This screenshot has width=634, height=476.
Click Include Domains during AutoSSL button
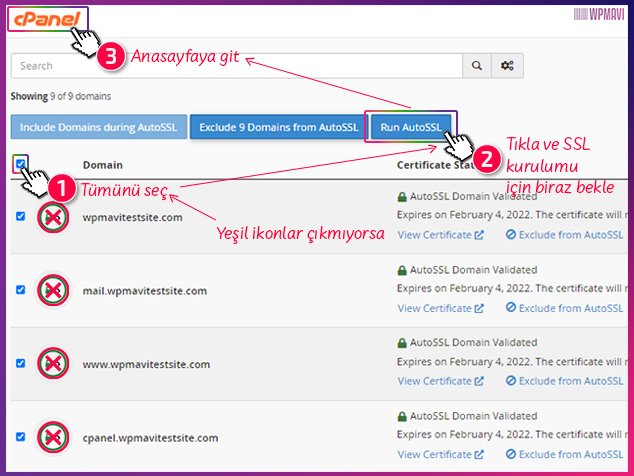coord(99,127)
